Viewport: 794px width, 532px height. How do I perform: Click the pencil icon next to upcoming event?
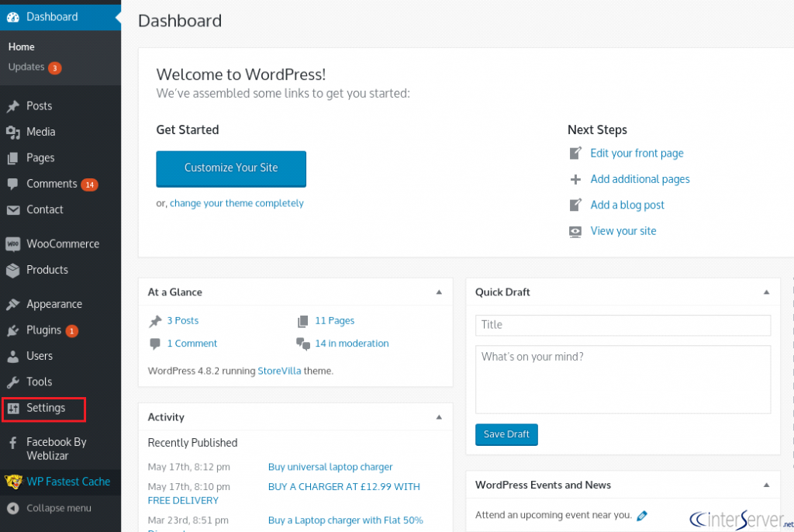[x=642, y=516]
